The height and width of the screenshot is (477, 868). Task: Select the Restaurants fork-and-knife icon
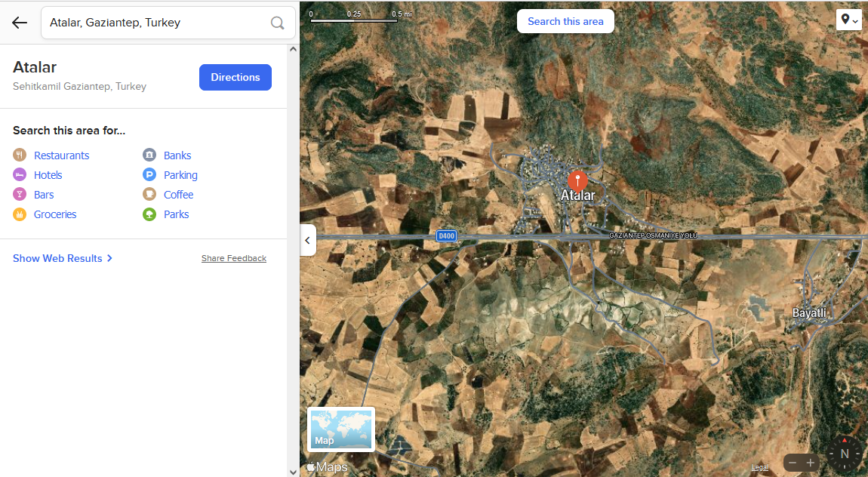pyautogui.click(x=20, y=155)
